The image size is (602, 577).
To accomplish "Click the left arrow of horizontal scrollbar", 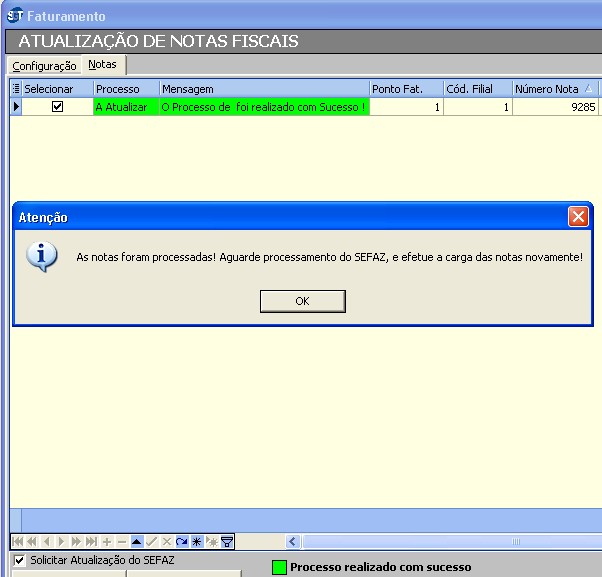I will tap(294, 541).
